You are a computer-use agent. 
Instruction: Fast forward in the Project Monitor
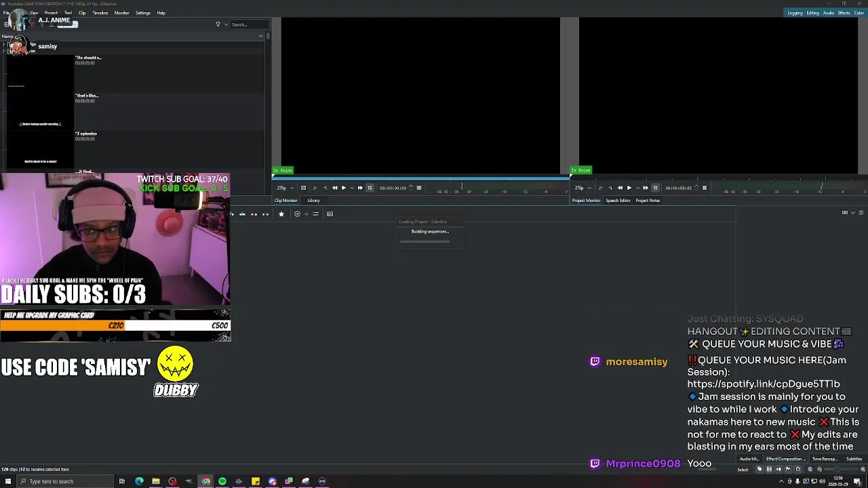pyautogui.click(x=646, y=188)
